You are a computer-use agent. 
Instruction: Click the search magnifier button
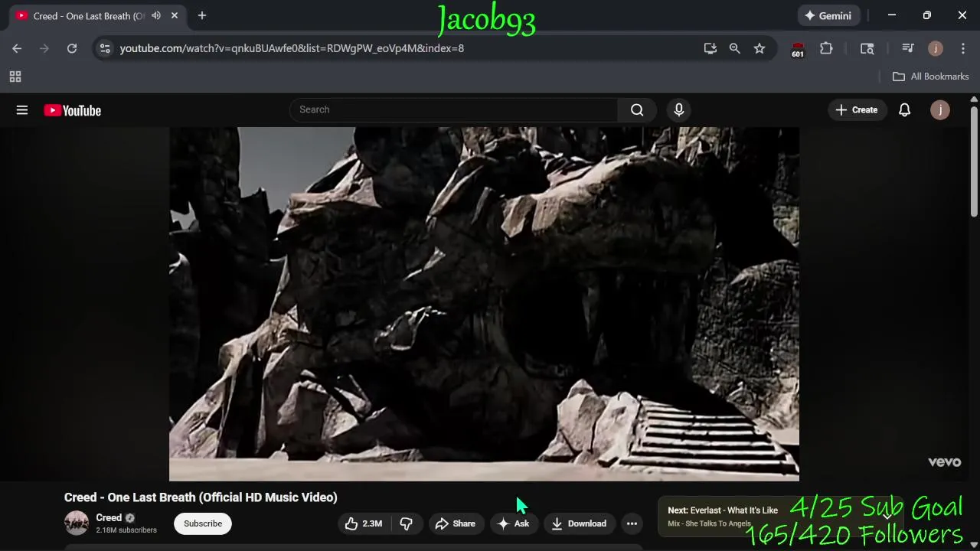click(637, 110)
